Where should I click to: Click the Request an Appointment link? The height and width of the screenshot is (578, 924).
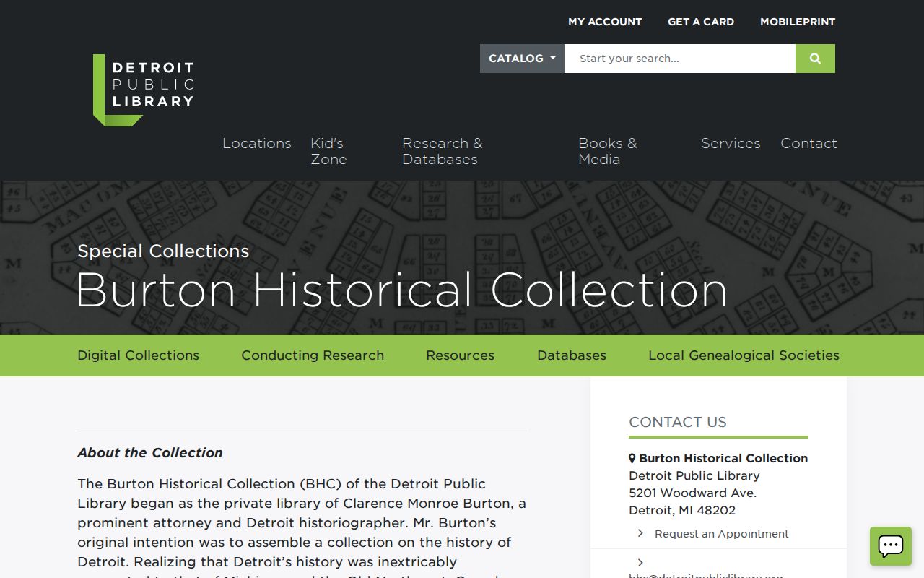coord(722,534)
